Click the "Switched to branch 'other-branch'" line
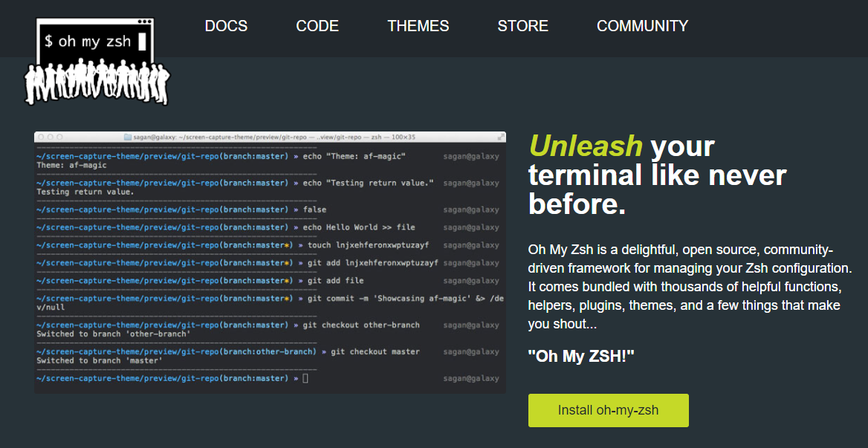 pyautogui.click(x=114, y=334)
